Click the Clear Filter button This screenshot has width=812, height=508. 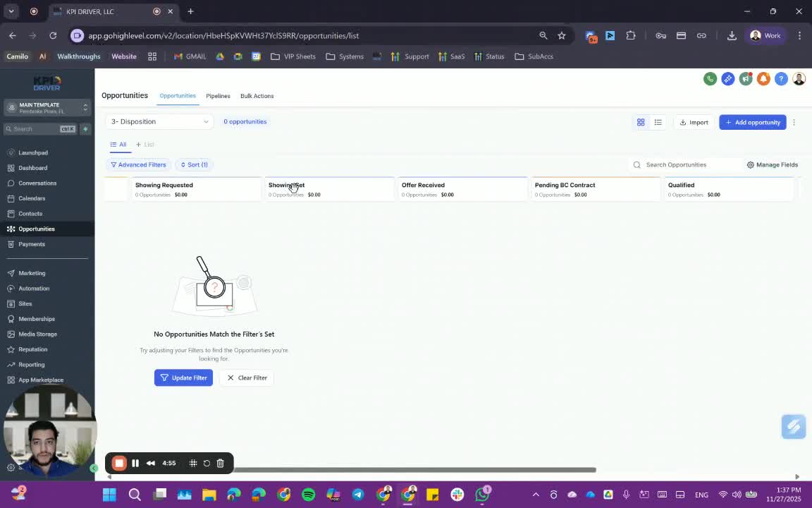[x=247, y=378]
